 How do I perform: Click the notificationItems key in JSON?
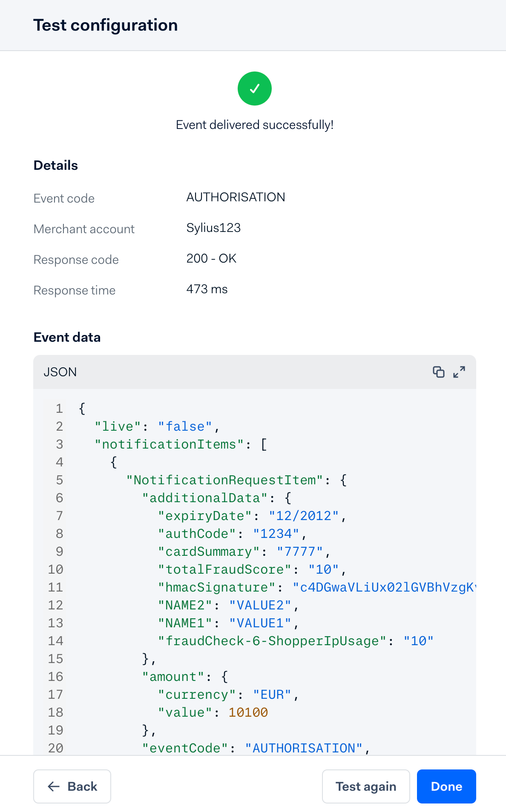[169, 444]
